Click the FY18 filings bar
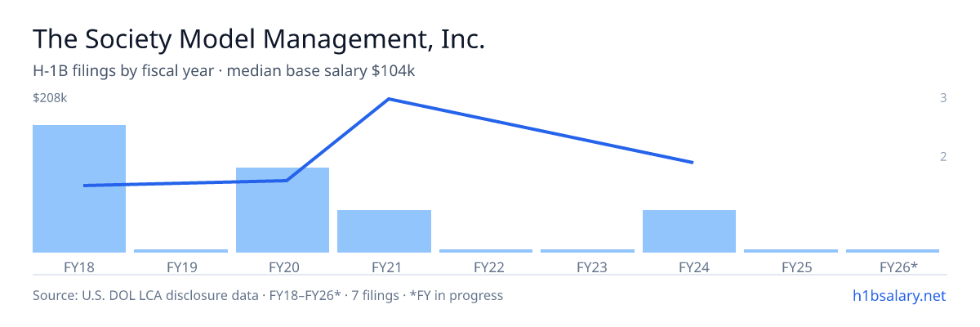Viewport: 980px width, 327px height. click(79, 189)
